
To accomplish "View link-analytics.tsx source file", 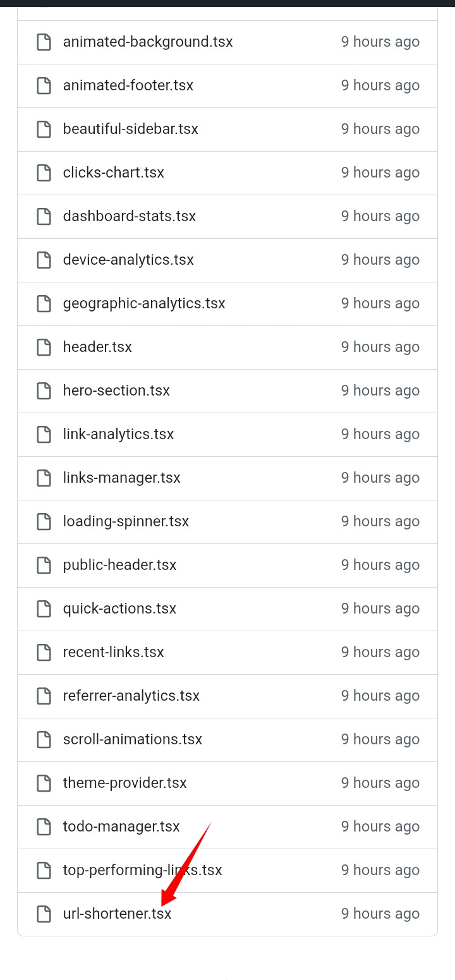I will (118, 434).
